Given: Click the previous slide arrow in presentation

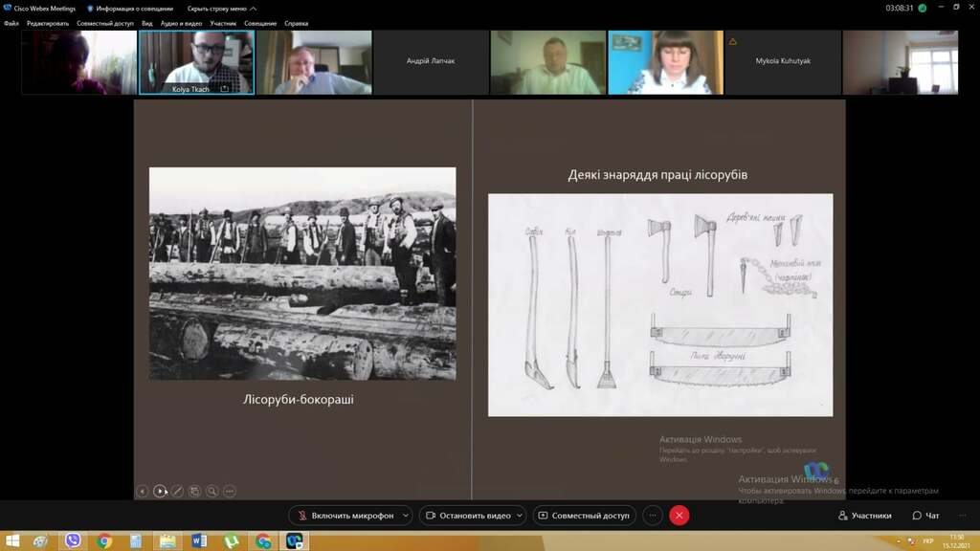Looking at the screenshot, I should tap(142, 491).
